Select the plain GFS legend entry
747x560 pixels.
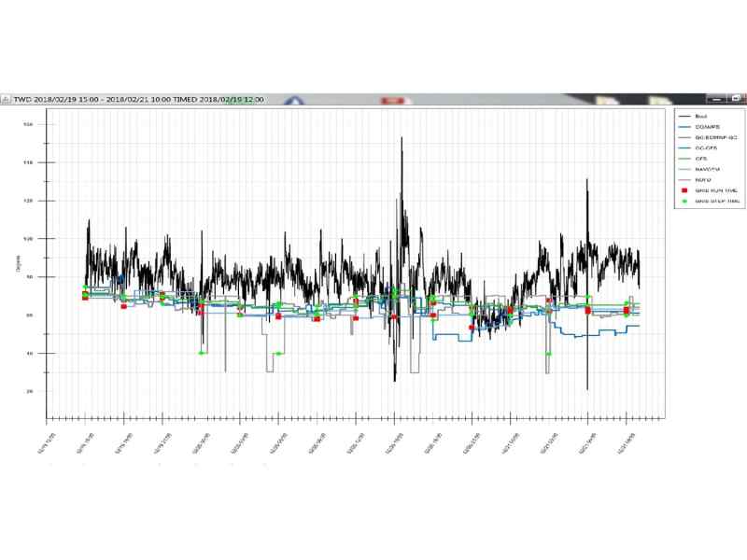click(693, 159)
